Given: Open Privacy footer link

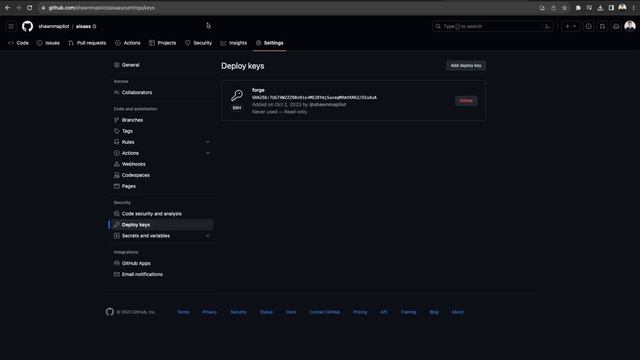Looking at the screenshot, I should [x=210, y=312].
